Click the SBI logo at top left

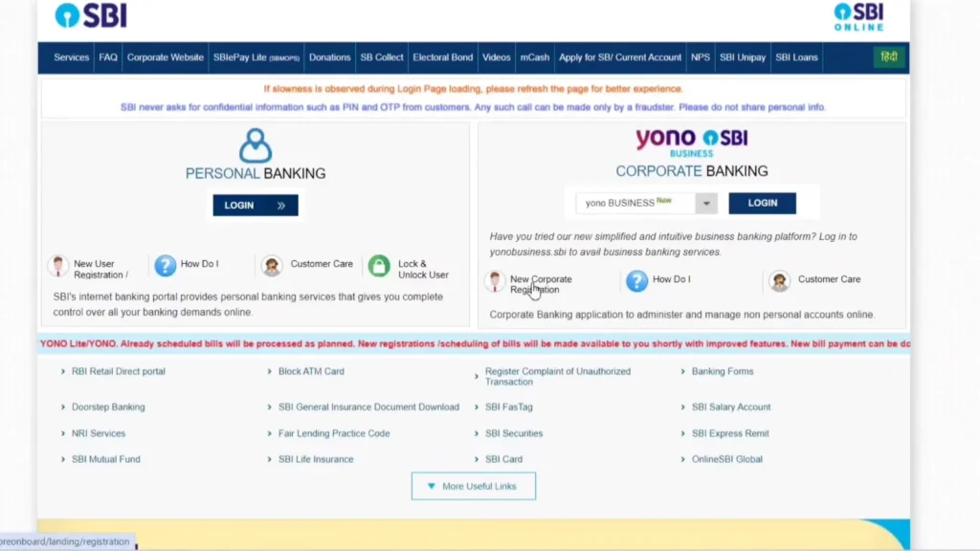point(91,15)
